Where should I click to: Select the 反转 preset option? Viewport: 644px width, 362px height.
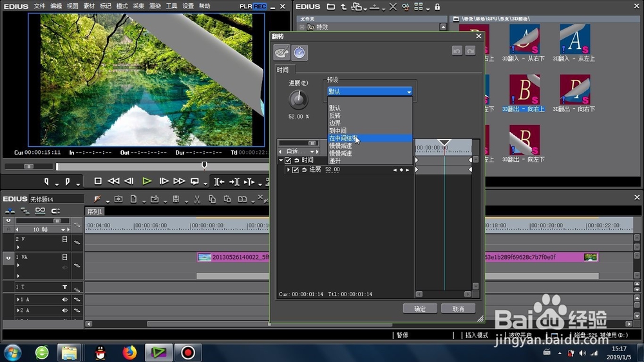(x=370, y=115)
